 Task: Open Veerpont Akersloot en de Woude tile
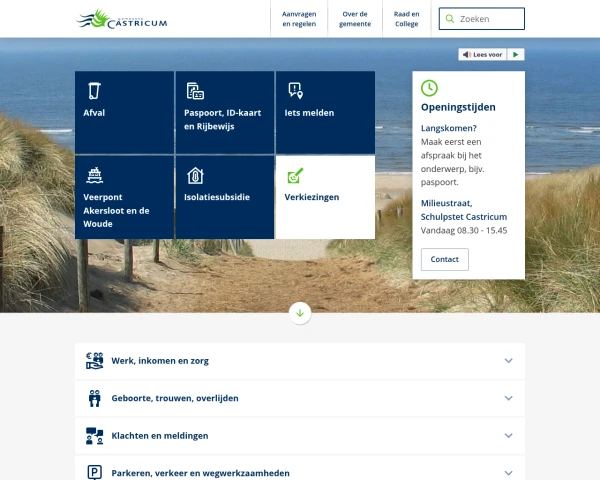coord(124,197)
